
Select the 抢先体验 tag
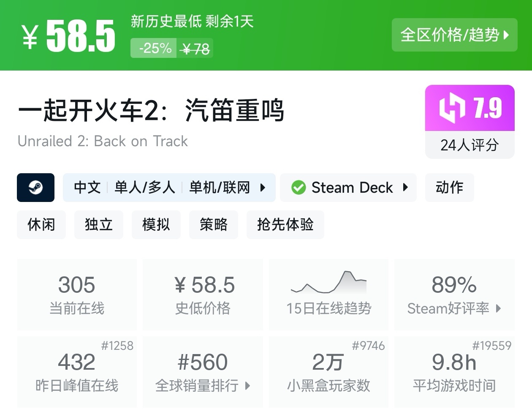click(285, 225)
